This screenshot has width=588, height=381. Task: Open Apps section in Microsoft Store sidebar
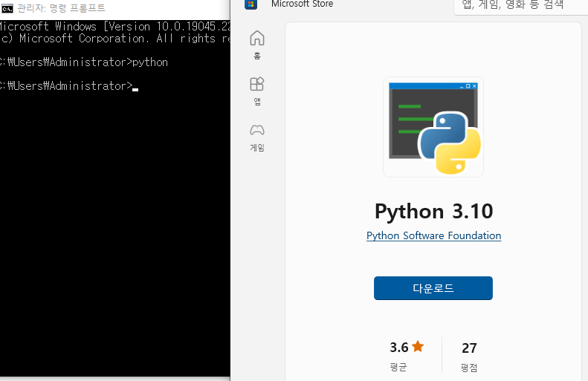(x=257, y=91)
